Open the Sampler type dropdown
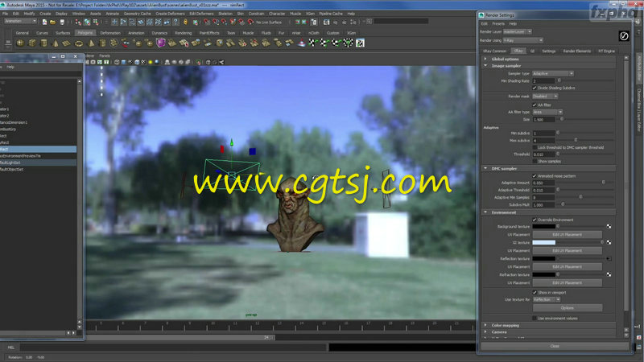This screenshot has height=362, width=644. click(x=553, y=73)
